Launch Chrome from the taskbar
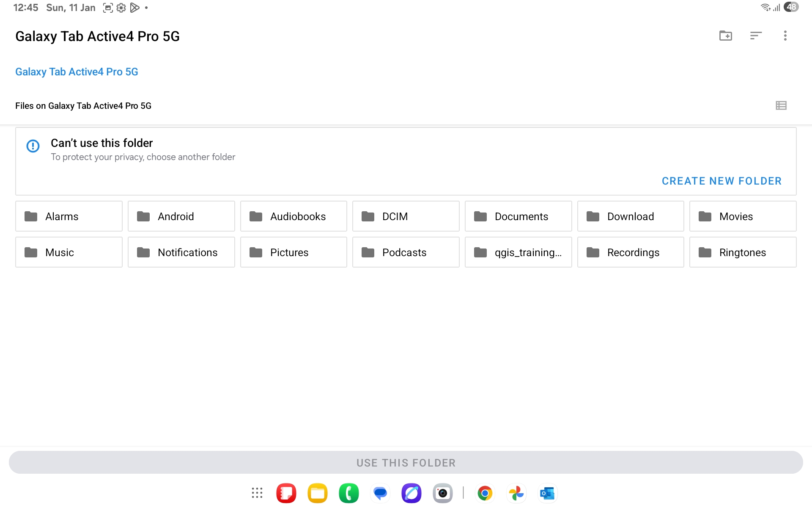 485,493
